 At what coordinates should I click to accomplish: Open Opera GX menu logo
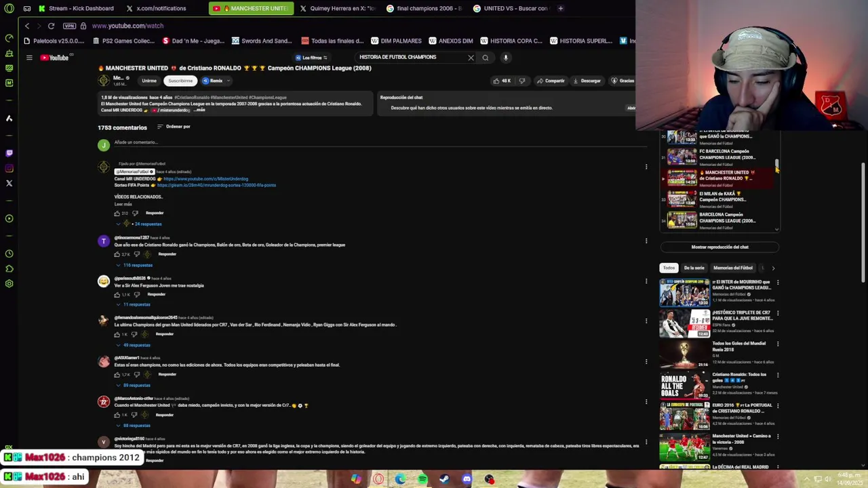click(x=9, y=8)
